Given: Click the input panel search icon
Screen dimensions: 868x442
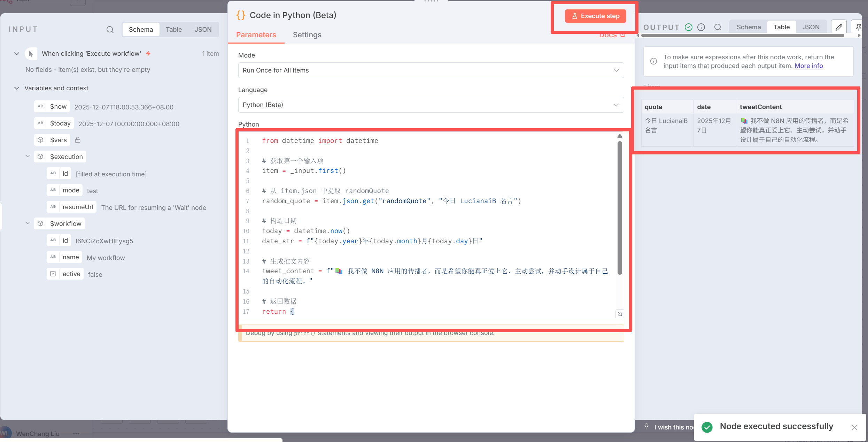Looking at the screenshot, I should click(110, 30).
